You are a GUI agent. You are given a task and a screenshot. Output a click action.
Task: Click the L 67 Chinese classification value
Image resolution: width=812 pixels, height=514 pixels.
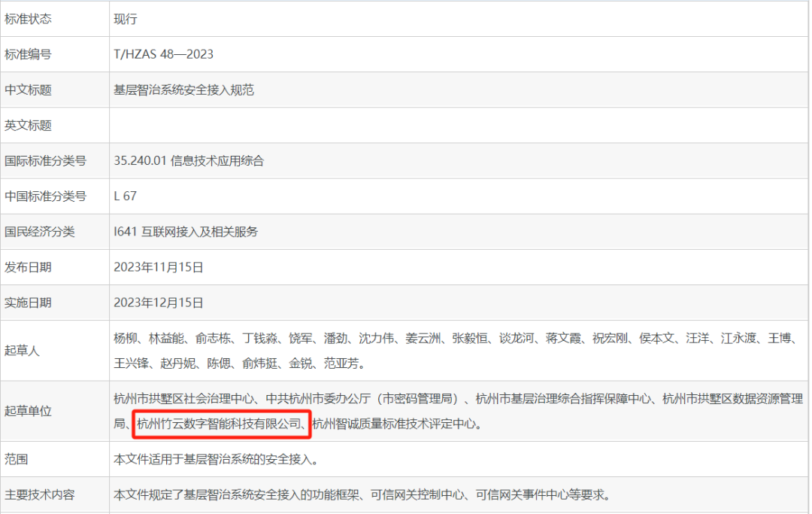point(125,196)
